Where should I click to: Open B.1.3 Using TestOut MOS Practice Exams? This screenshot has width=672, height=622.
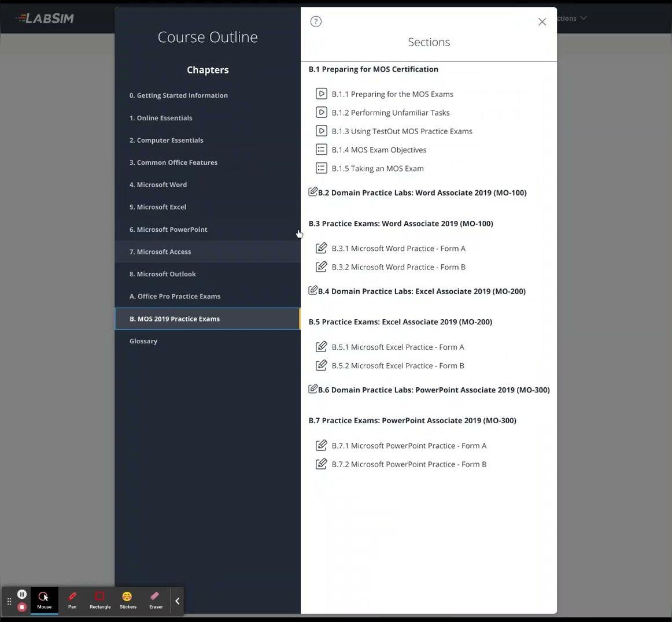[x=401, y=131]
